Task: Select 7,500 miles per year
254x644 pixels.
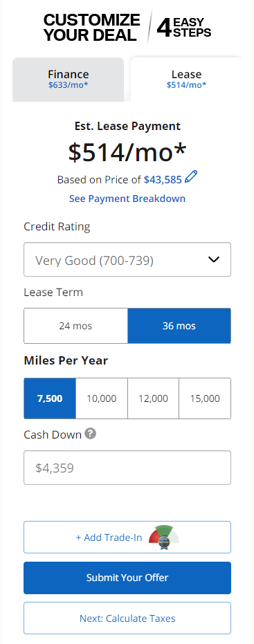Action: (x=50, y=398)
